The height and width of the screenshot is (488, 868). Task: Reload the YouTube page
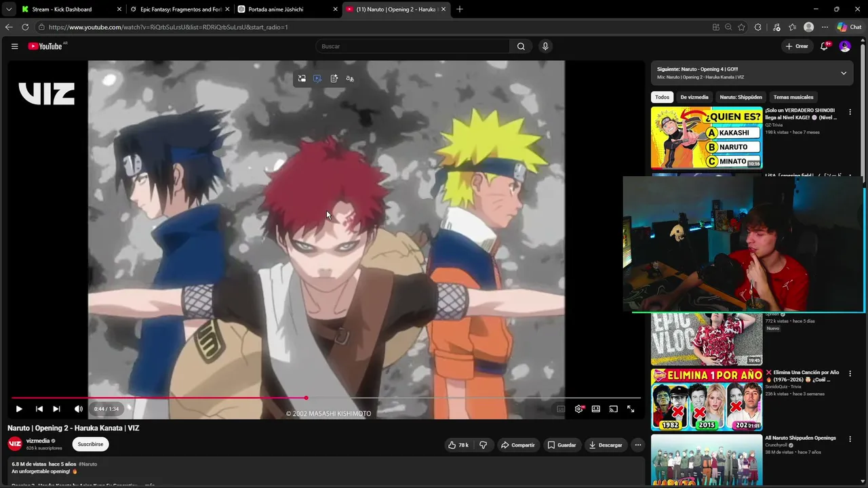pos(25,27)
